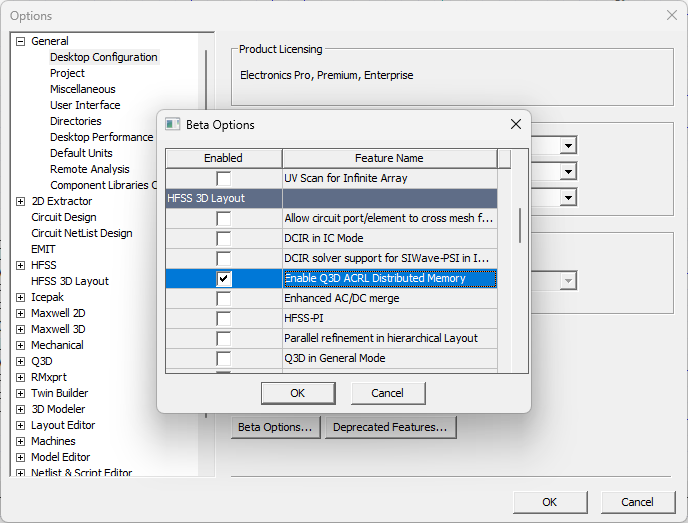Viewport: 688px width, 523px height.
Task: Click the Feature Name column header
Action: tap(389, 158)
